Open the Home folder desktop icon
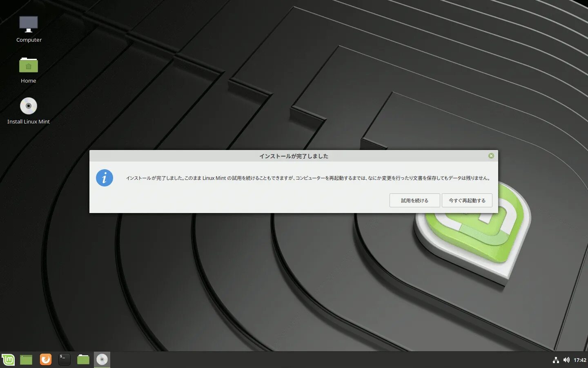The image size is (588, 368). tap(29, 70)
